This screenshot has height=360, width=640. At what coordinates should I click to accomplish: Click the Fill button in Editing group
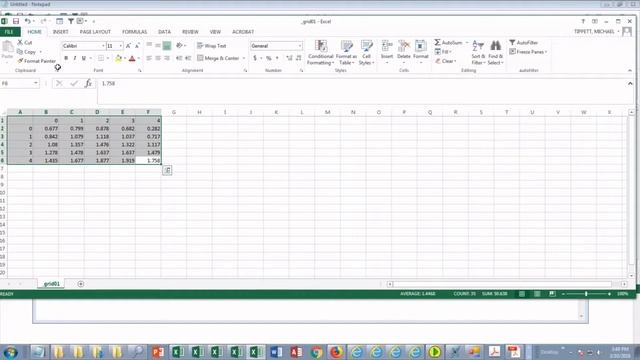coord(442,52)
